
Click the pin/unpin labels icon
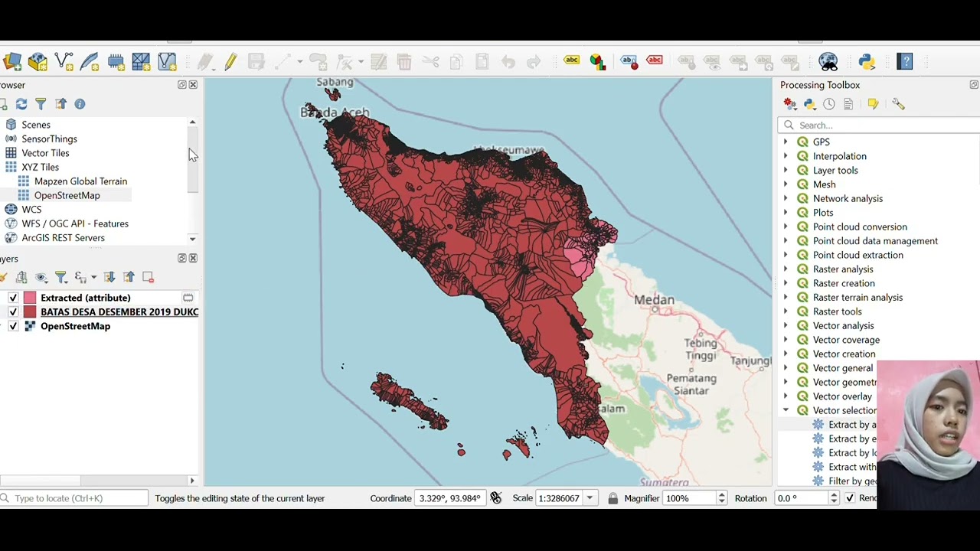point(629,61)
